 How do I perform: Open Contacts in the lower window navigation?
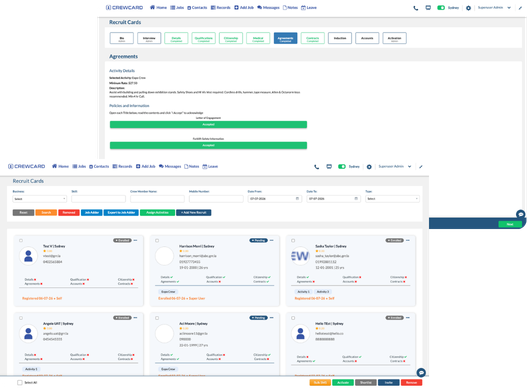pos(99,166)
